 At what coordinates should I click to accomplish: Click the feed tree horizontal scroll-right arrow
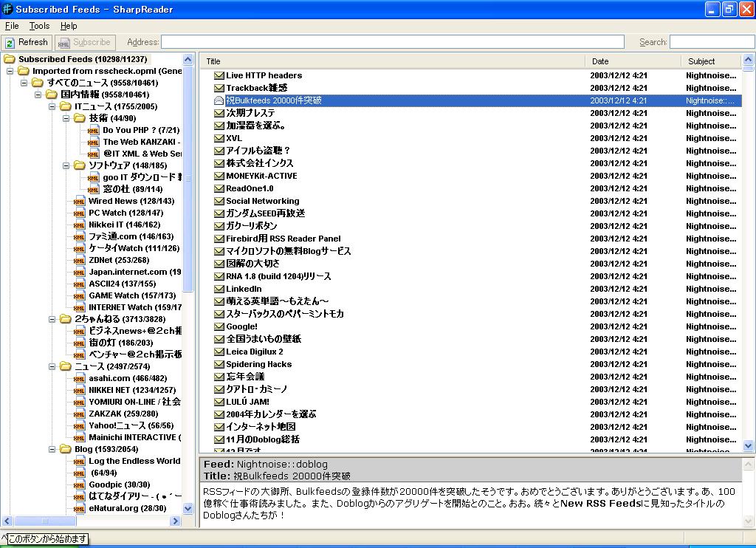(176, 521)
